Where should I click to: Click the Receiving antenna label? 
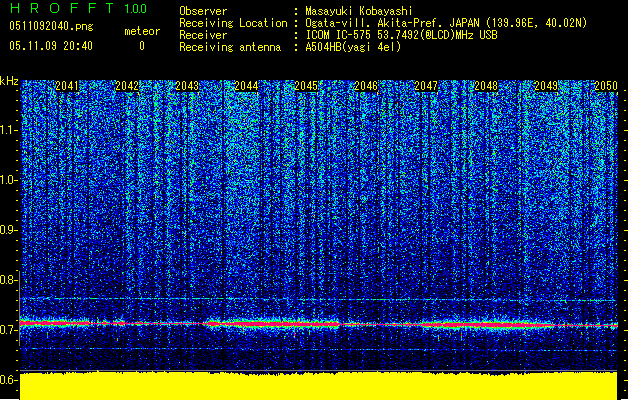point(230,47)
